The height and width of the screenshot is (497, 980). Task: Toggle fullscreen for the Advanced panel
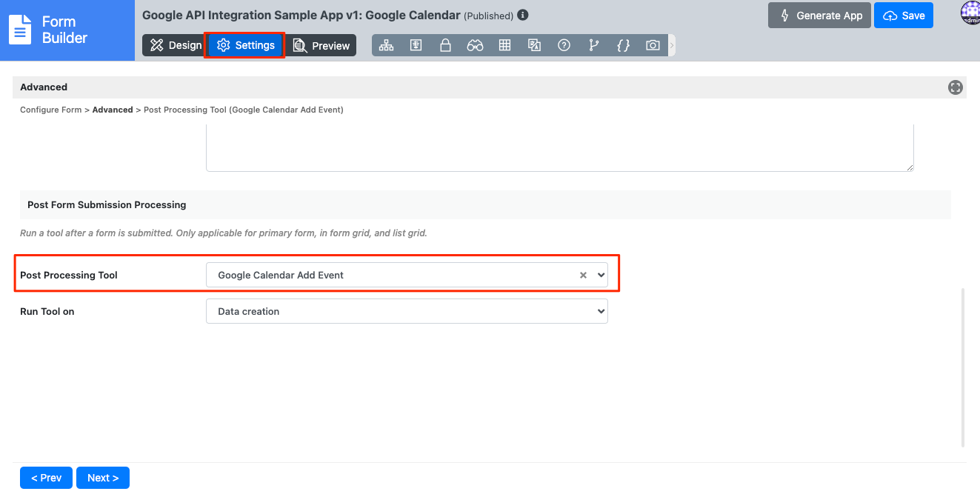[956, 87]
